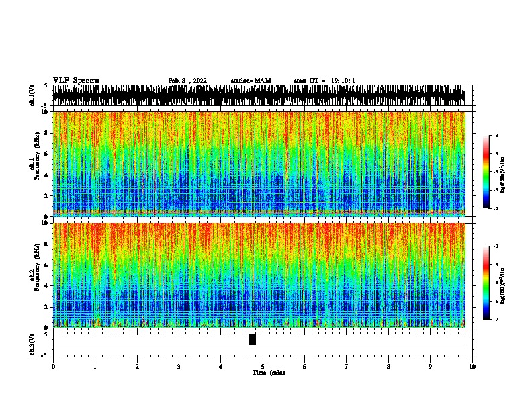Click the ch.1(V) waveform strip
The width and height of the screenshot is (532, 411).
tap(259, 95)
